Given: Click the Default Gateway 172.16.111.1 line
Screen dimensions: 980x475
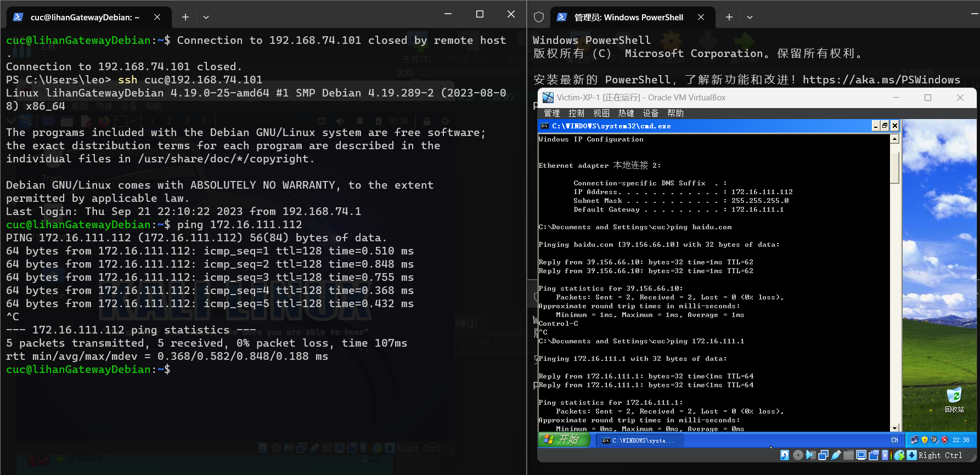Looking at the screenshot, I should click(679, 210).
